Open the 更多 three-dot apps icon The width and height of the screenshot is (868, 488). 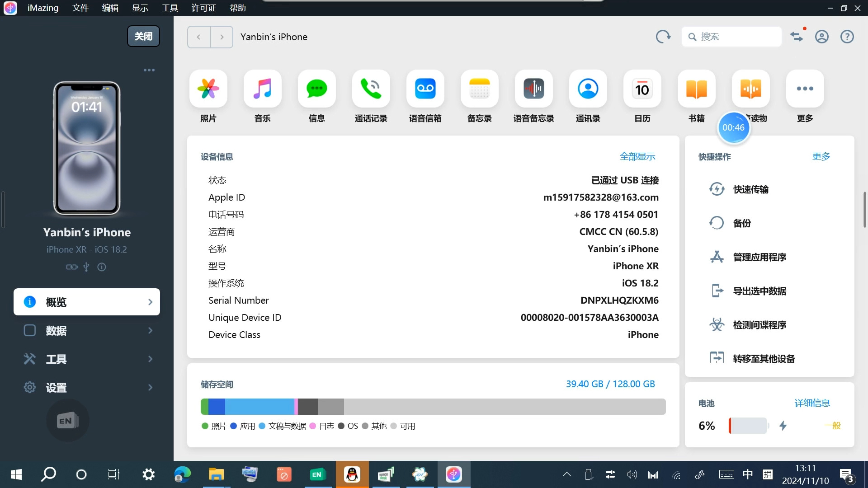805,89
